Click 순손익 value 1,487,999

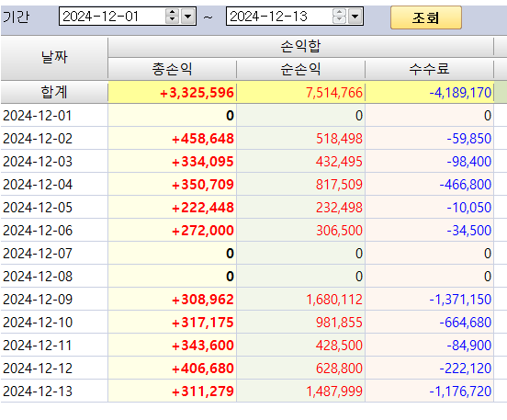coord(334,392)
